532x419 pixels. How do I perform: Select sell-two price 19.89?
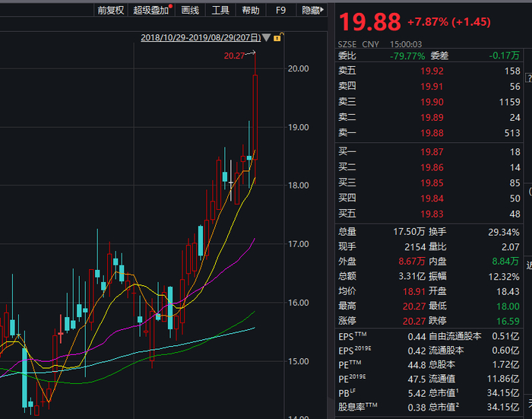432,117
